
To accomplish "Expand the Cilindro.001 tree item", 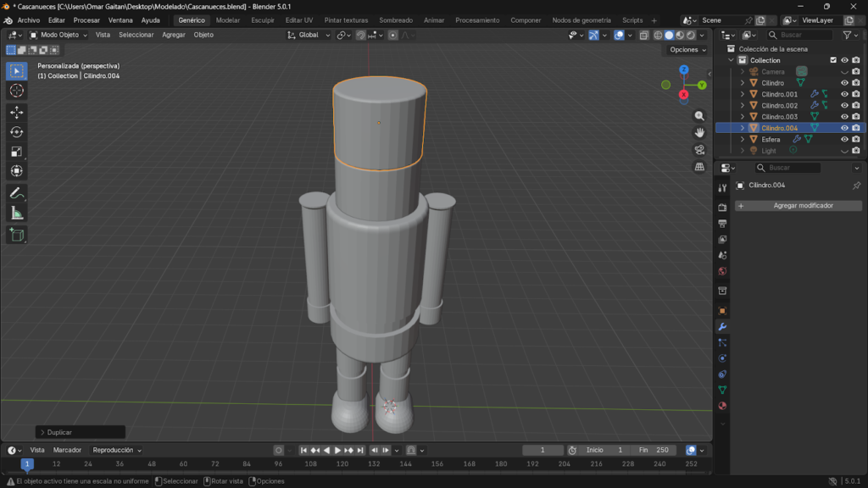I will pos(742,93).
